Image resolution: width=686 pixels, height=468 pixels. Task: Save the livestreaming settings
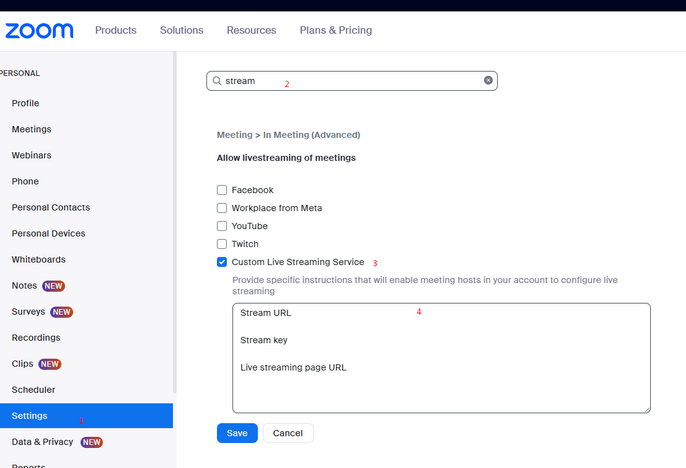(x=237, y=433)
